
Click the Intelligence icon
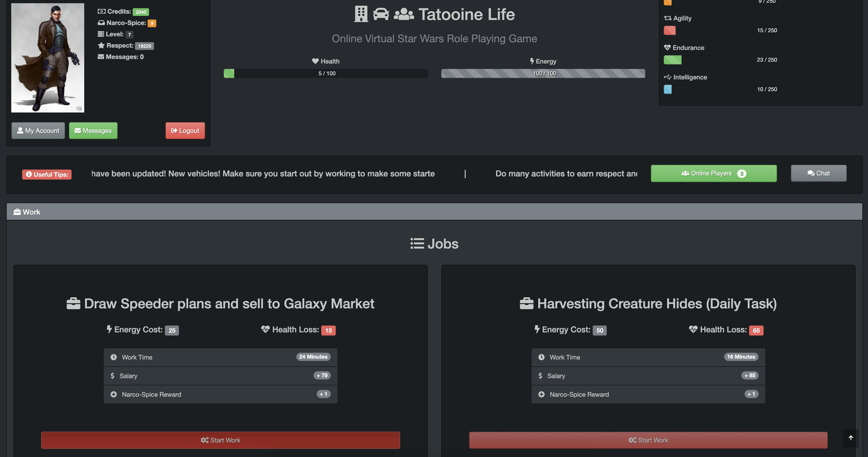click(x=668, y=77)
